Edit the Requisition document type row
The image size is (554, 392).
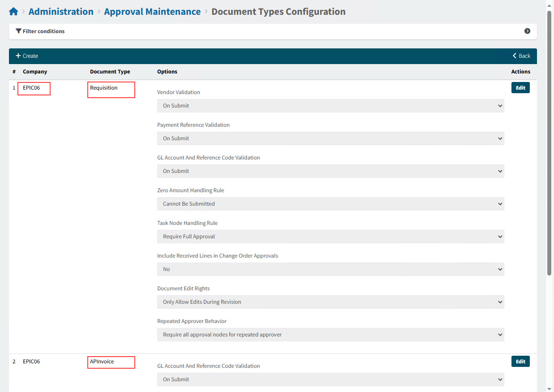click(520, 88)
